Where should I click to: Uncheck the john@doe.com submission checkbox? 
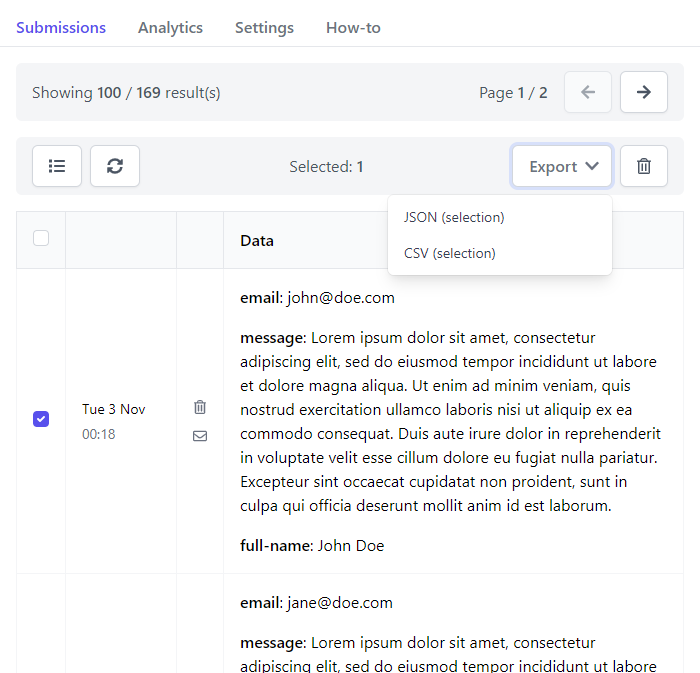tap(41, 419)
